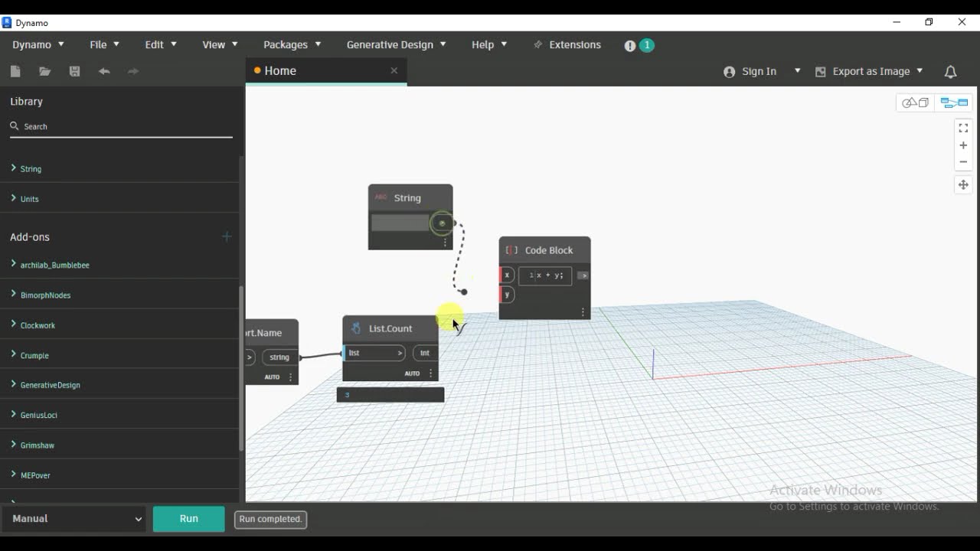This screenshot has height=551, width=980.
Task: Open the Sign In dropdown arrow
Action: click(x=797, y=70)
